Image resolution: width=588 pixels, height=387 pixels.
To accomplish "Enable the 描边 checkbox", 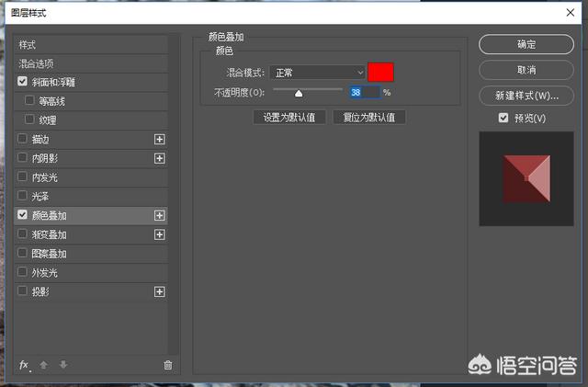I will [22, 139].
